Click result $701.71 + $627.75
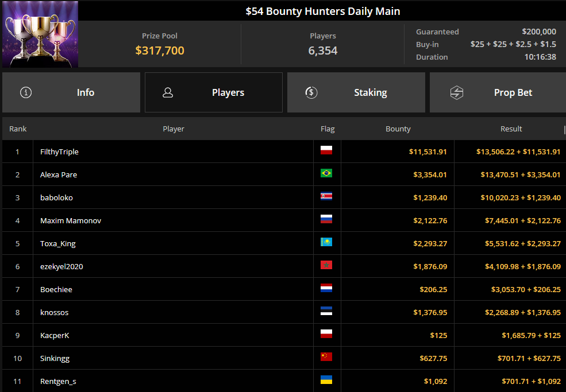The width and height of the screenshot is (566, 392). pyautogui.click(x=529, y=359)
